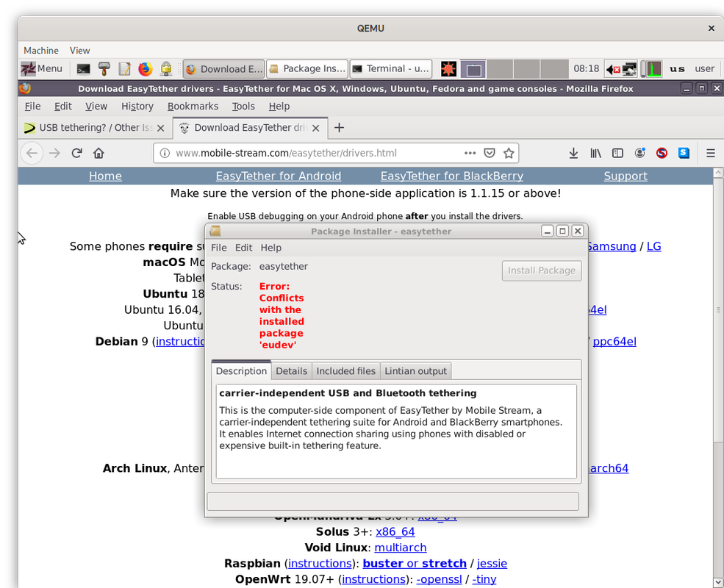Switch to Lintian output tab
This screenshot has height=588, width=724.
coord(415,371)
